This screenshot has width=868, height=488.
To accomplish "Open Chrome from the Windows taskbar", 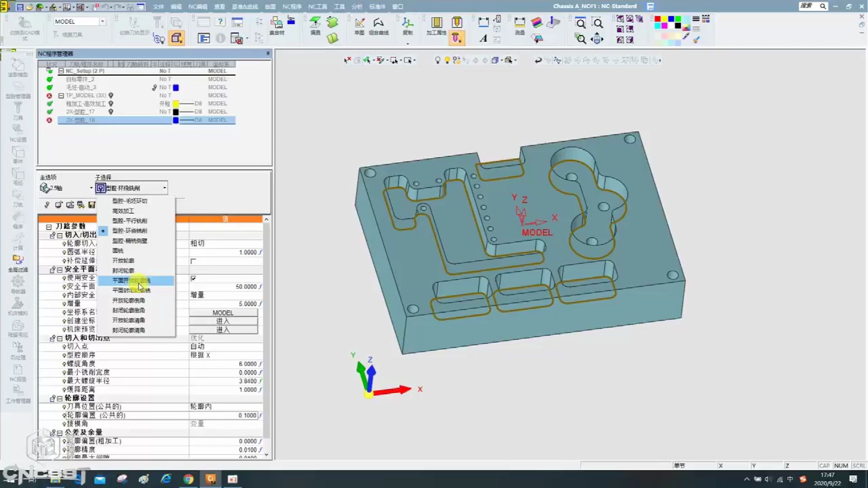I will tap(188, 479).
